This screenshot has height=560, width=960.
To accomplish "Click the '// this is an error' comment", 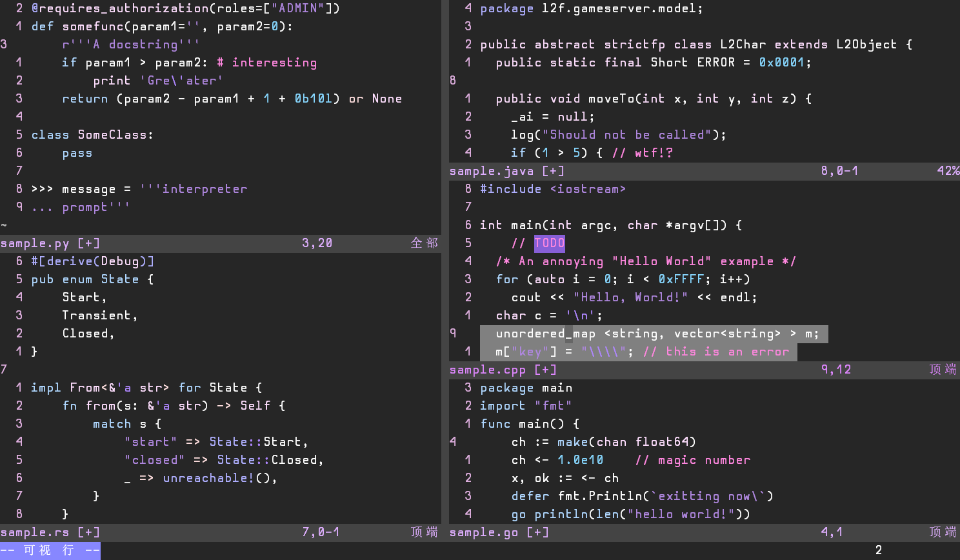I will pos(716,352).
